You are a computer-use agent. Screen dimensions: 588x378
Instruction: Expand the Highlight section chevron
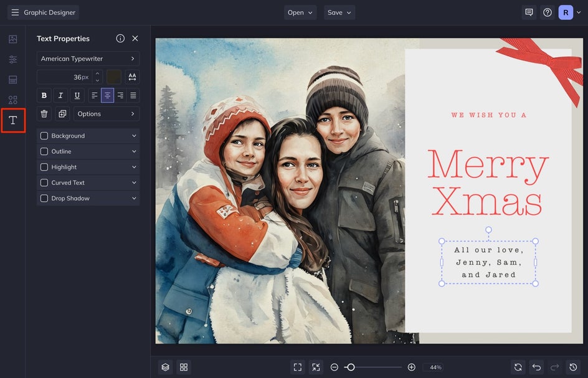pyautogui.click(x=134, y=167)
